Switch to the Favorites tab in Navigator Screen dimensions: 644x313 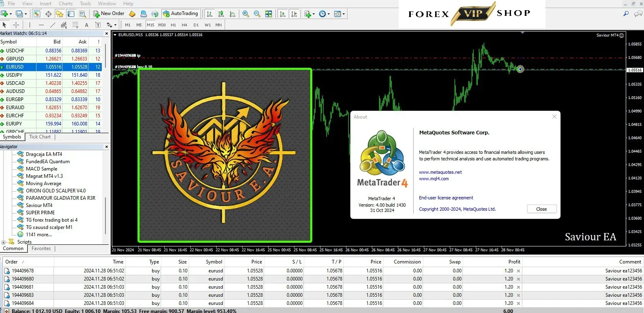(41, 248)
